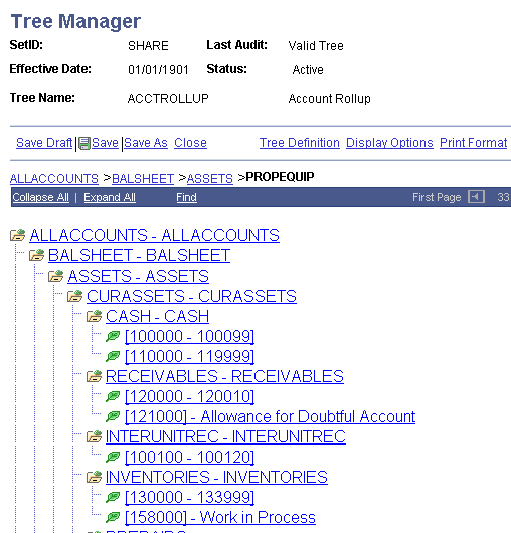Screen dimensions: 511x533
Task: Navigate to BALSHEET in the breadcrumb
Action: click(x=143, y=178)
